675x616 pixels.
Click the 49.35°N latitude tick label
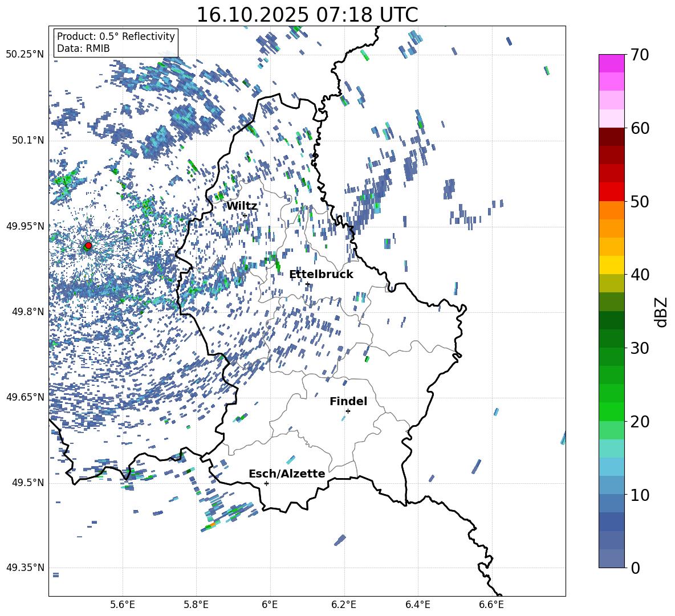point(25,568)
